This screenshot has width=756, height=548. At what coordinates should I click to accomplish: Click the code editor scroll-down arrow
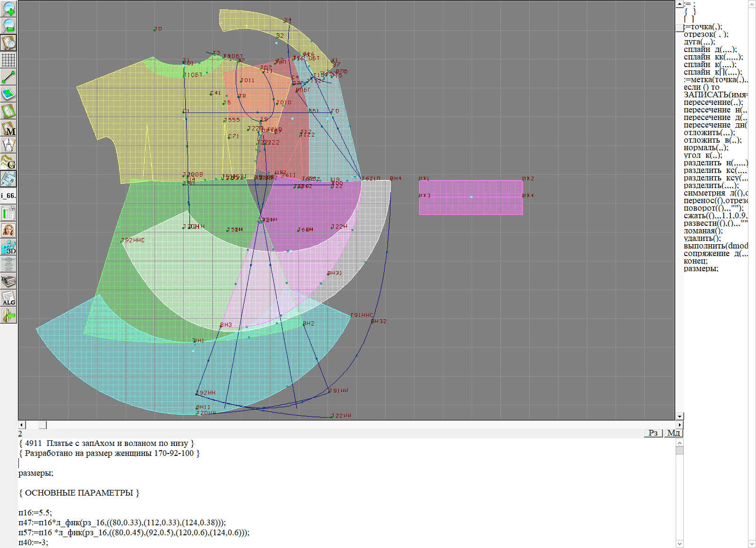pos(679,543)
